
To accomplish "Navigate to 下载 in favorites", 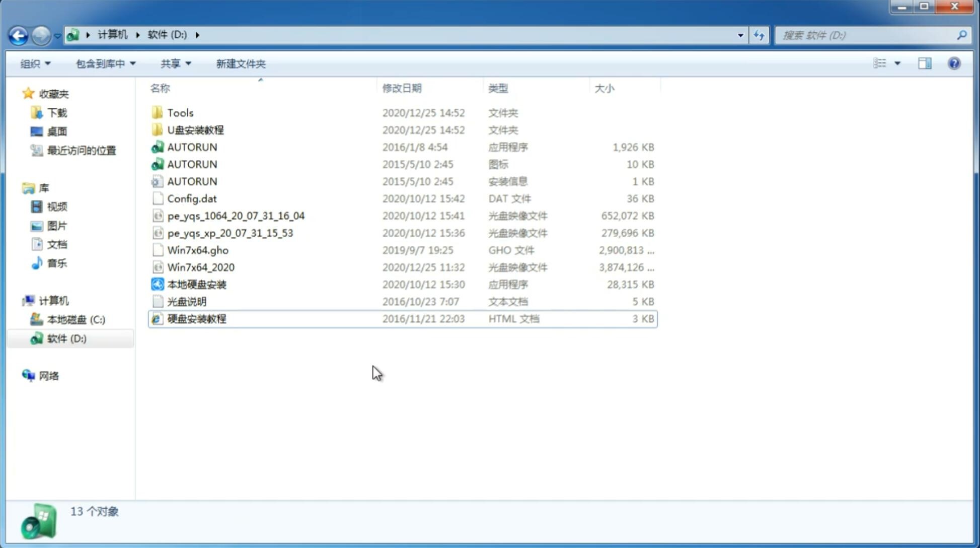I will click(x=56, y=112).
